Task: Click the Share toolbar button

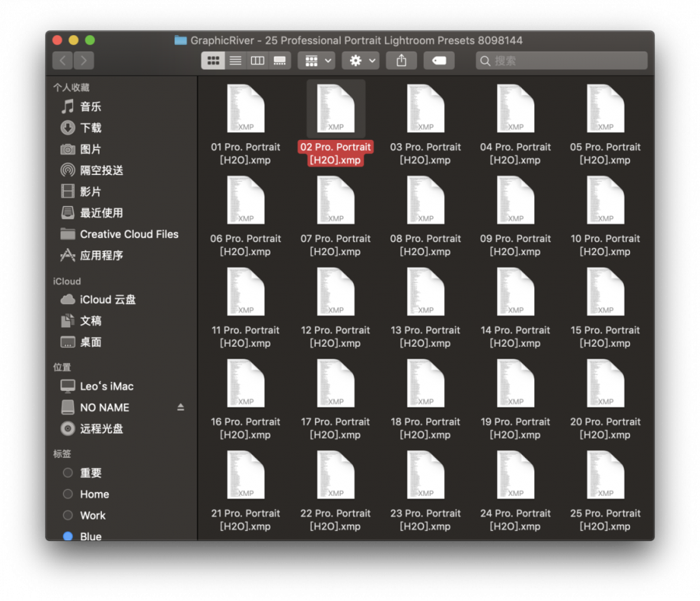Action: pos(401,61)
